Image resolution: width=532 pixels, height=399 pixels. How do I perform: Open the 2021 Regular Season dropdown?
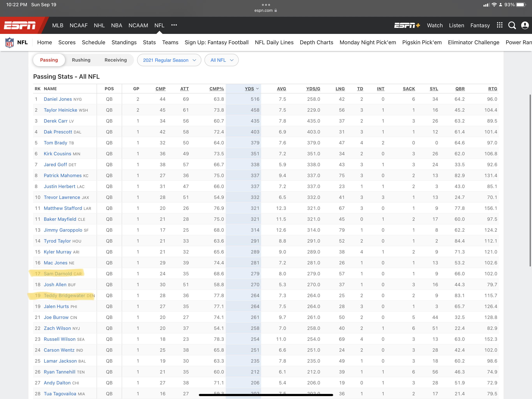pyautogui.click(x=169, y=60)
